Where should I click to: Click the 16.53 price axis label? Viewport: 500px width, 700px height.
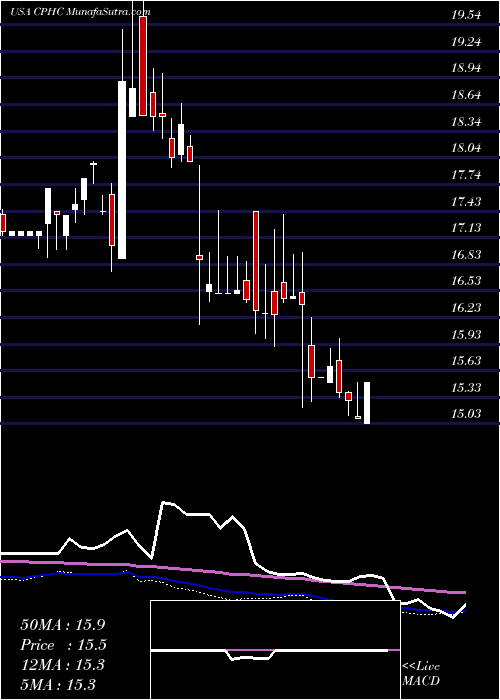click(x=466, y=281)
